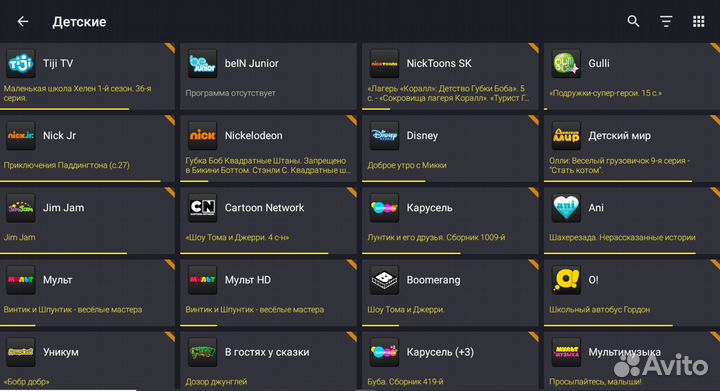
Task: Click '«Подружки-супер-герои. 15 с.»' program text
Action: pyautogui.click(x=606, y=93)
